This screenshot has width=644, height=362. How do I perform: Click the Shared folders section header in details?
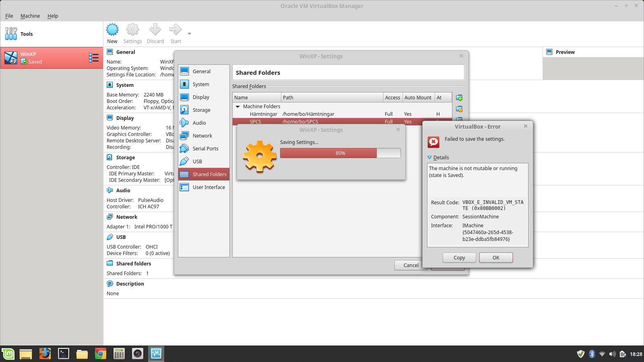(x=134, y=264)
